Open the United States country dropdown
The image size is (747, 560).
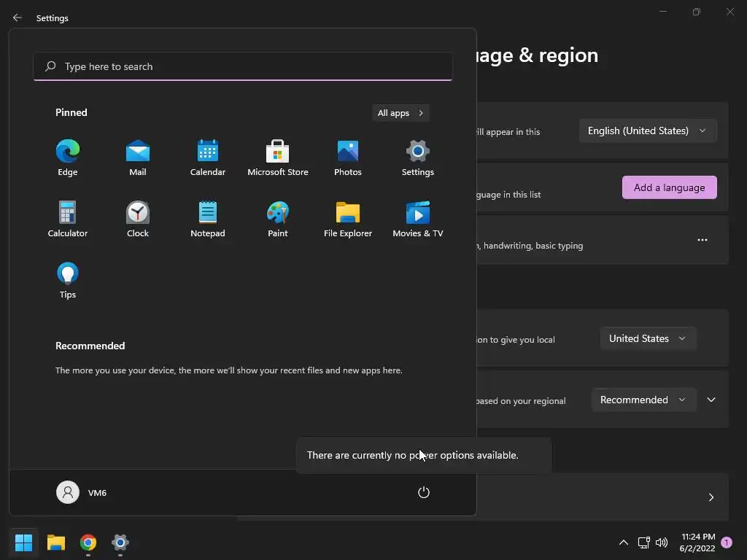tap(648, 338)
